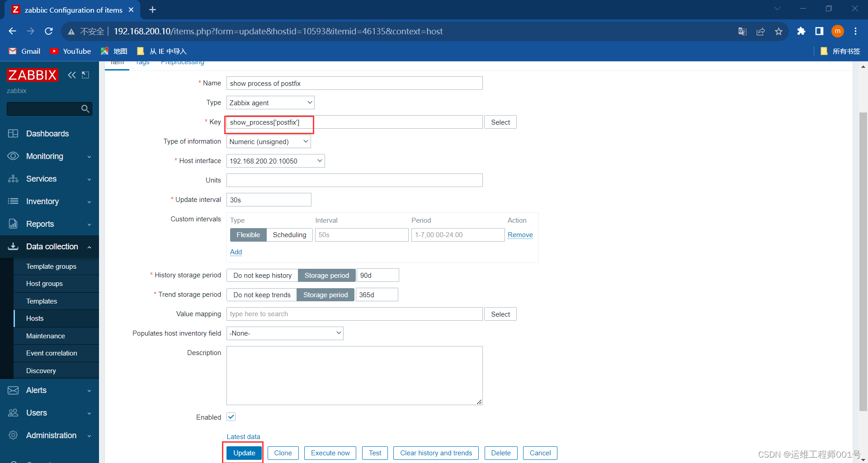
Task: Reload the page with refresh icon
Action: click(49, 31)
